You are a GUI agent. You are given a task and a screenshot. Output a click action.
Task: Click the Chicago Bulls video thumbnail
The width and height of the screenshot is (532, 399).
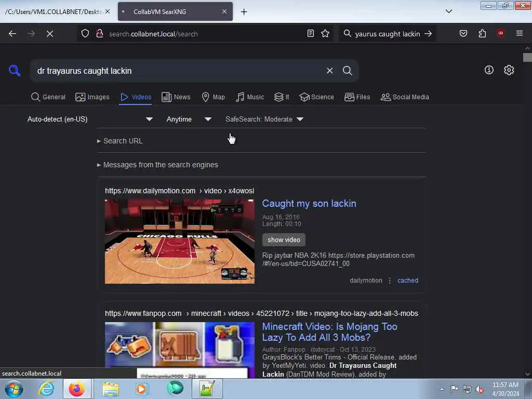[179, 241]
